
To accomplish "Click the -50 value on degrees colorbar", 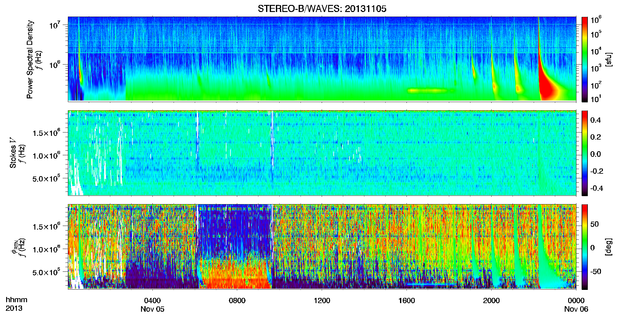I will [596, 271].
